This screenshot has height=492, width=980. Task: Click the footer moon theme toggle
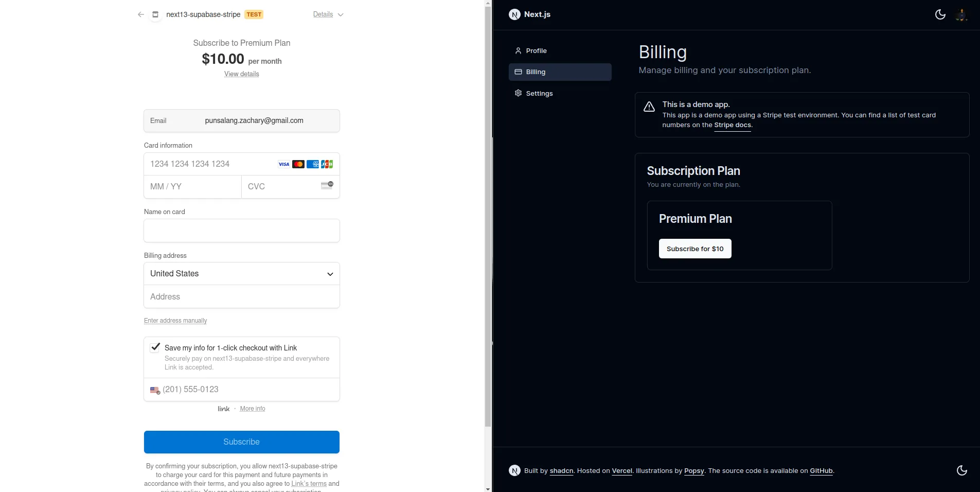pos(961,470)
